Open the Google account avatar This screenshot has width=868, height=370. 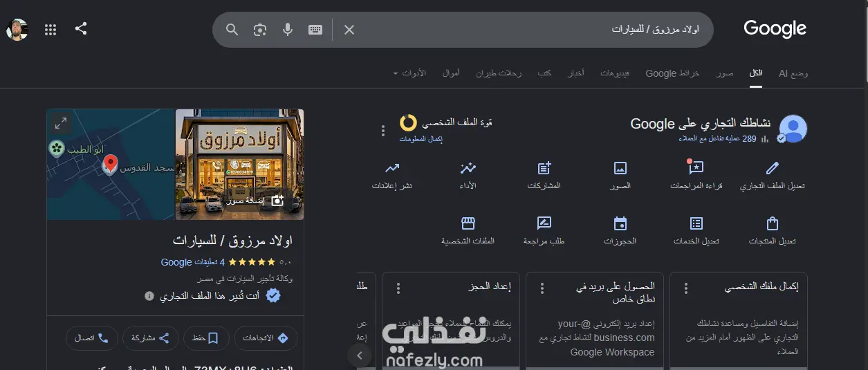coord(17,30)
